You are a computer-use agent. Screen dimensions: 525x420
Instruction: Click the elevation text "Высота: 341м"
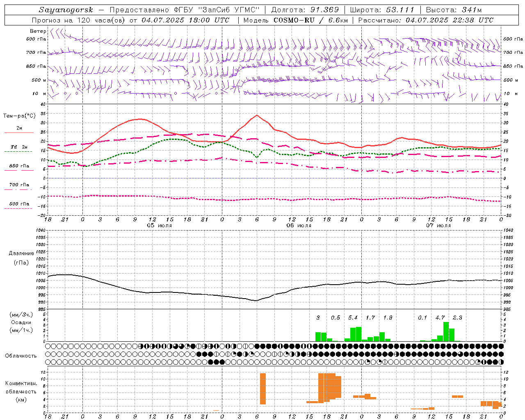(x=454, y=10)
